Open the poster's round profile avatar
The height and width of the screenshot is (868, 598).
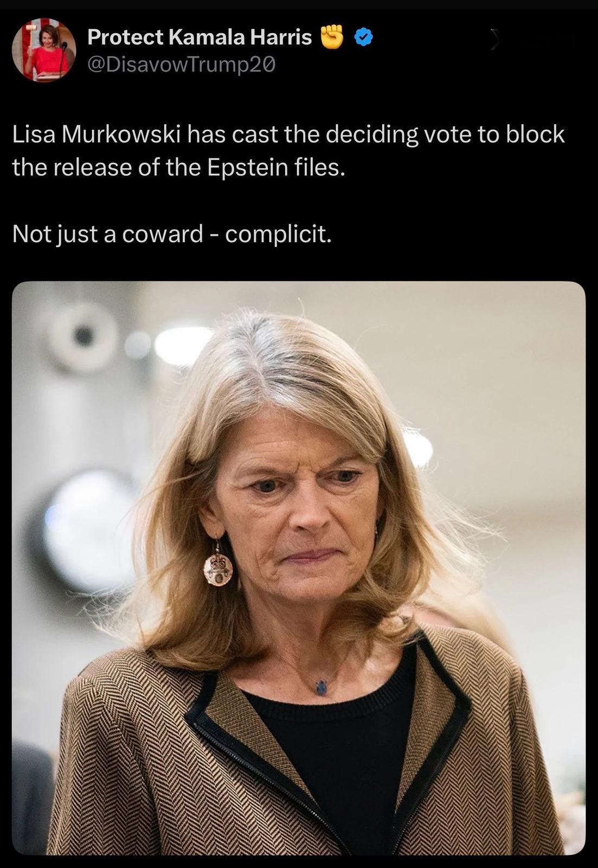click(x=44, y=50)
